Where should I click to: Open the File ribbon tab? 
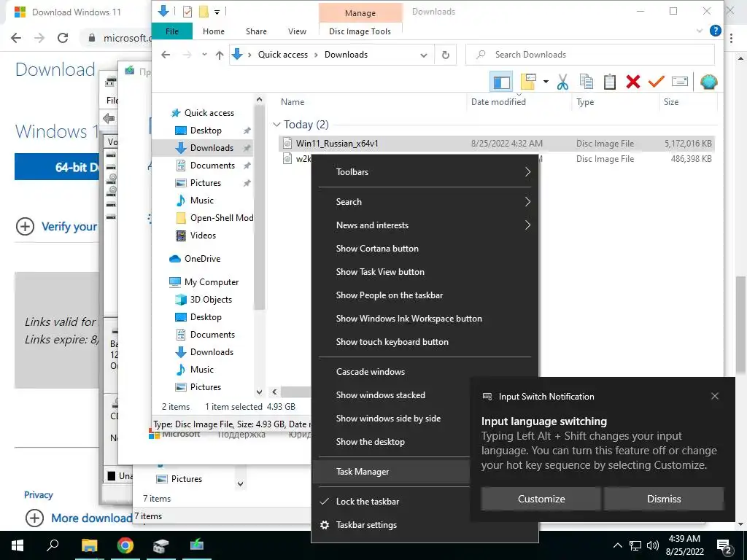point(172,31)
